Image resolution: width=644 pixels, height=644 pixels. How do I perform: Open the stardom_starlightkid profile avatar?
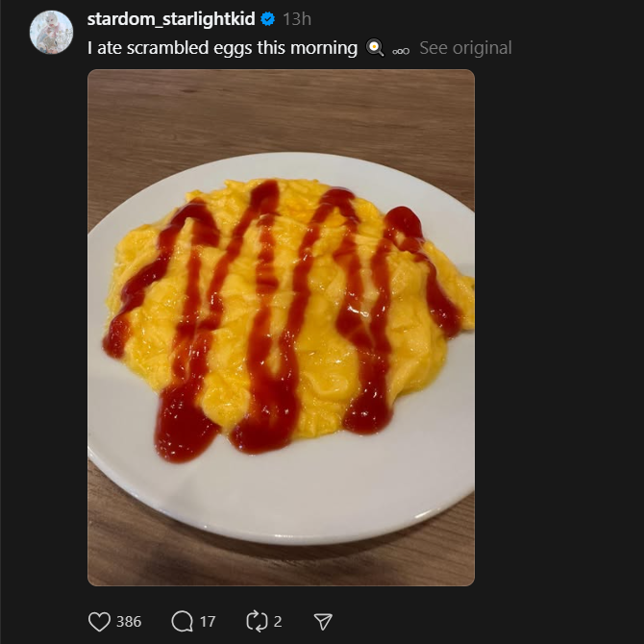point(51,33)
